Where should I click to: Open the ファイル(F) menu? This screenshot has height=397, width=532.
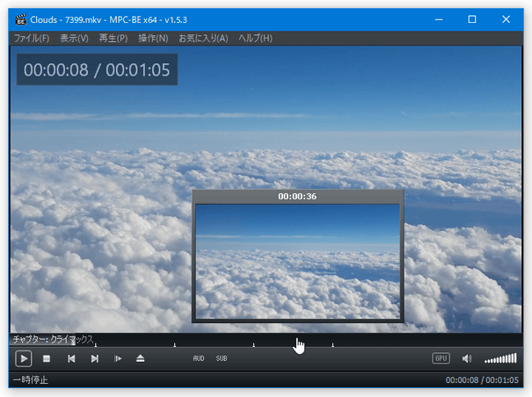pos(32,39)
